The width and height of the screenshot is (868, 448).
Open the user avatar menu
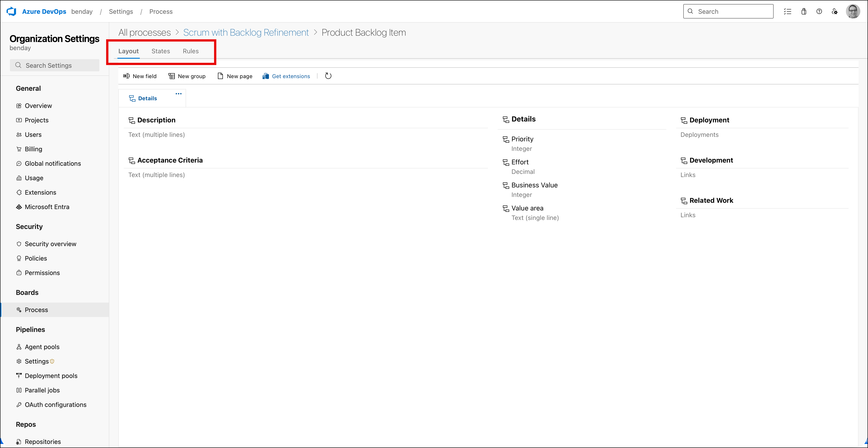[853, 11]
